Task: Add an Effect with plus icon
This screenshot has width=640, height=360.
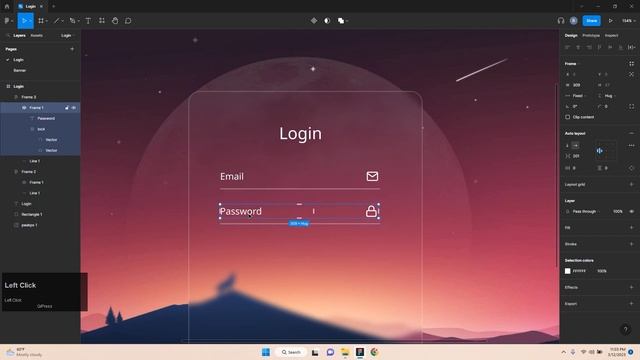Action: pyautogui.click(x=631, y=287)
